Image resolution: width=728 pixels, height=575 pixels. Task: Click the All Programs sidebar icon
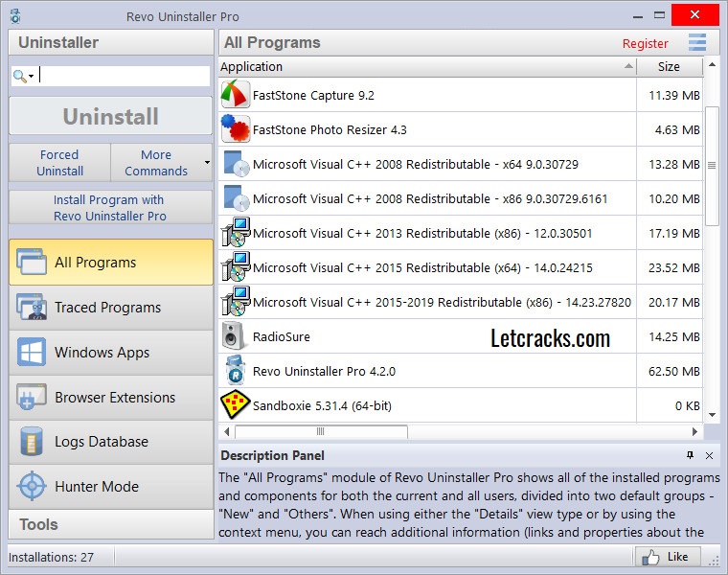tap(32, 262)
